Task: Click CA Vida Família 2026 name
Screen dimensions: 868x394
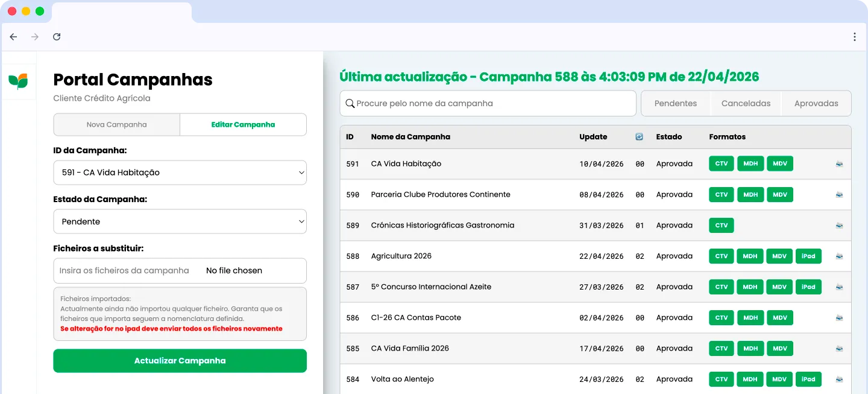Action: click(x=410, y=349)
